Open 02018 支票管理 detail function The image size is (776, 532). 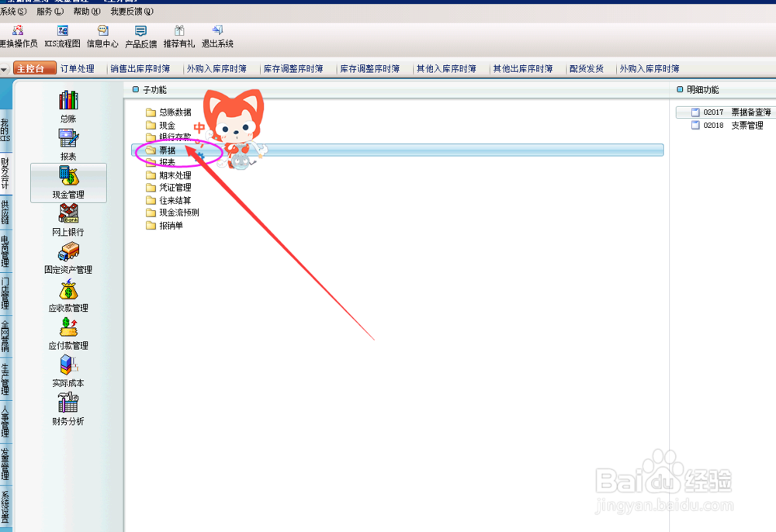727,126
